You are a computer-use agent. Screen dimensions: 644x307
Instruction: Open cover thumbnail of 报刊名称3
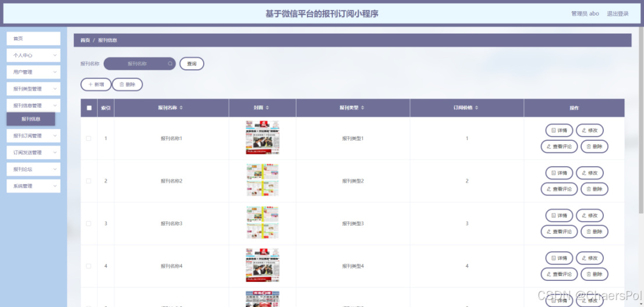coord(263,223)
